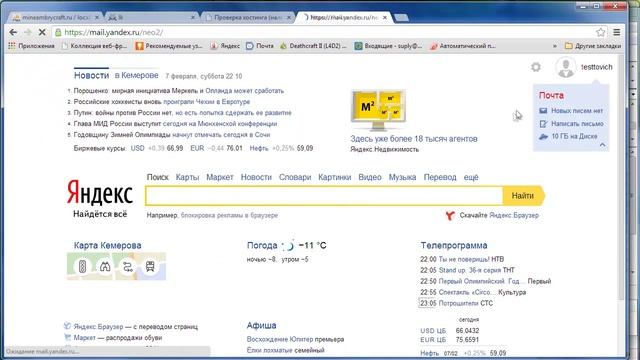Click Скачайте Яндекс.Браузер link
Viewport: 640px width, 360px height.
point(499,215)
